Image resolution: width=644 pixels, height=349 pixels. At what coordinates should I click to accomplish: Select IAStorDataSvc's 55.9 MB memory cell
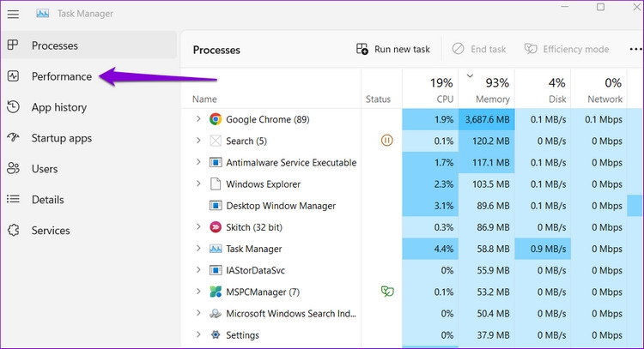click(487, 270)
